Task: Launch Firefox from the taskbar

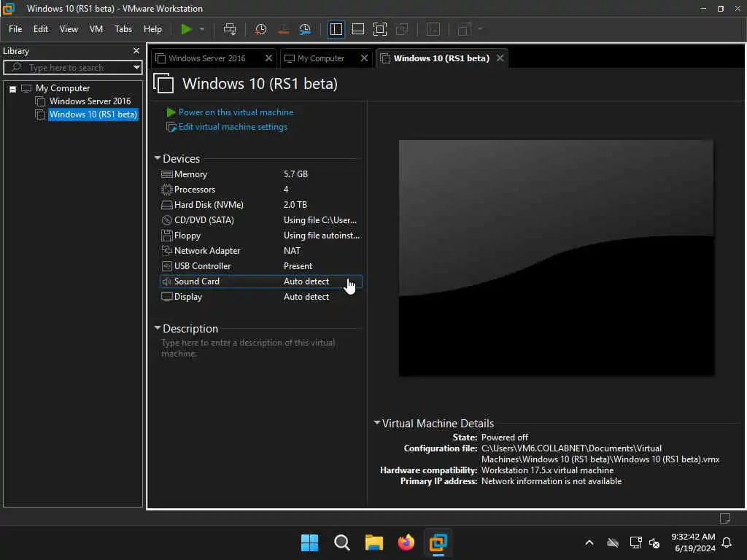Action: [x=406, y=542]
